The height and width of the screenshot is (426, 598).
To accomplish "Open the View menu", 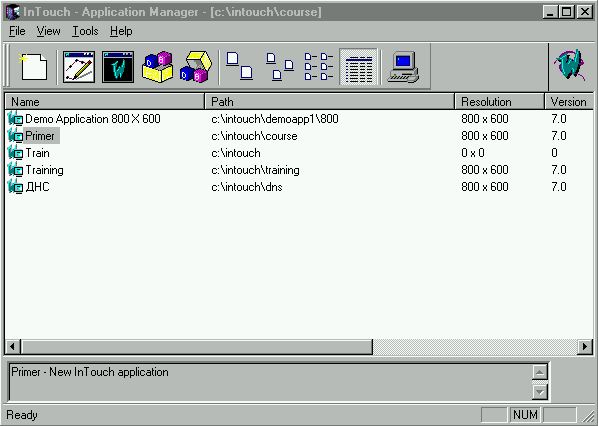I will click(48, 31).
